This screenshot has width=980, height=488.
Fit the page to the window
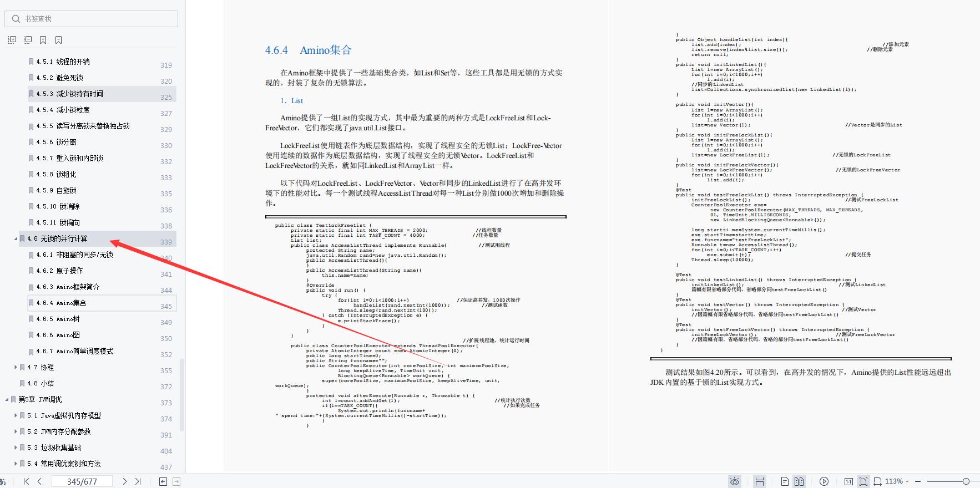(x=863, y=481)
